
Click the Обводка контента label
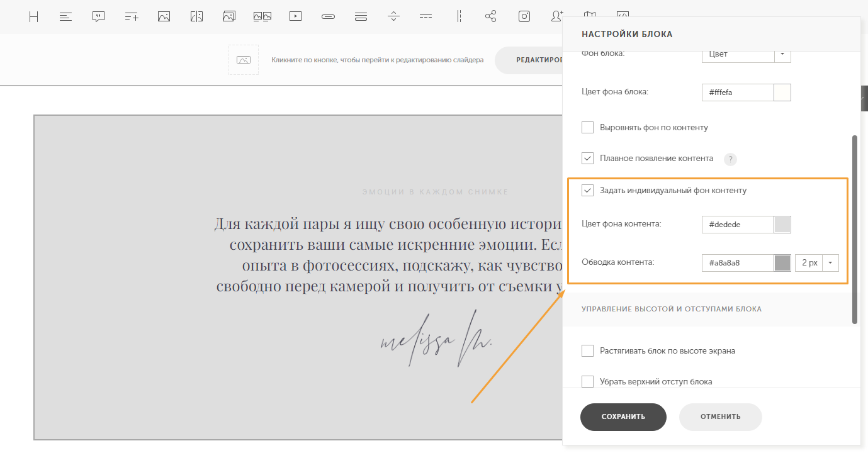point(618,262)
